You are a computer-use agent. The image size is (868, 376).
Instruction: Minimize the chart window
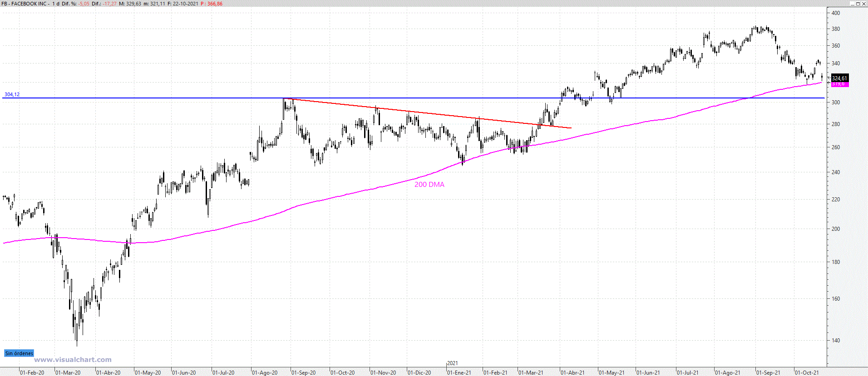pos(852,4)
